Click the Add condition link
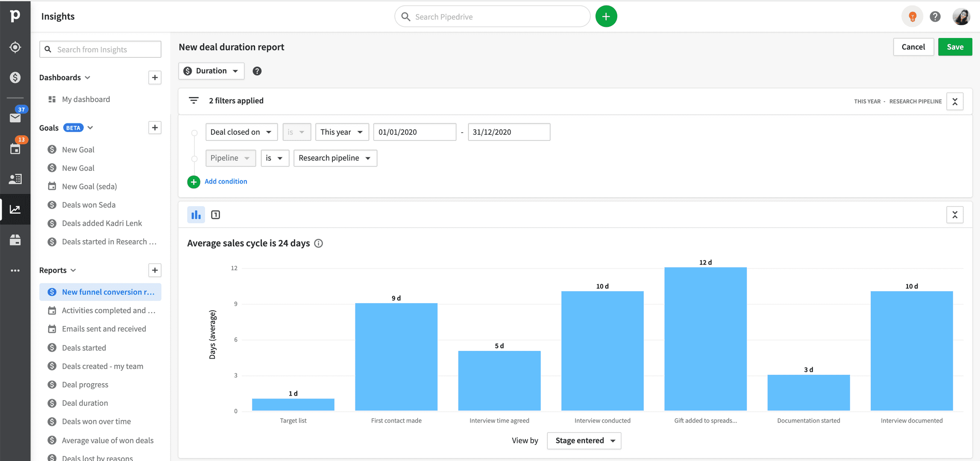Screen dimensions: 980x461 click(226, 181)
